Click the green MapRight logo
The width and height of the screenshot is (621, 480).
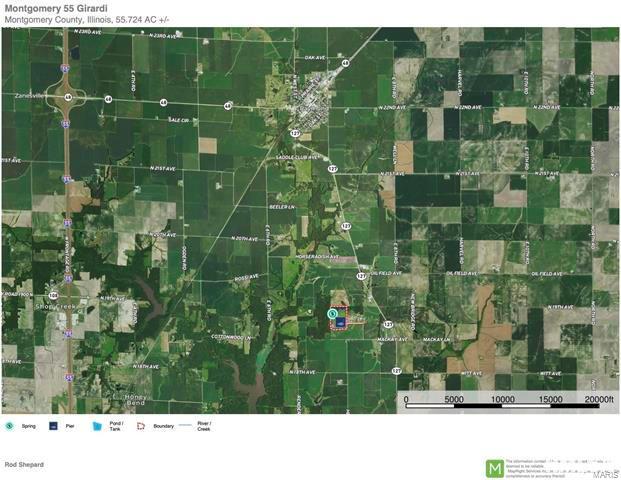494,467
